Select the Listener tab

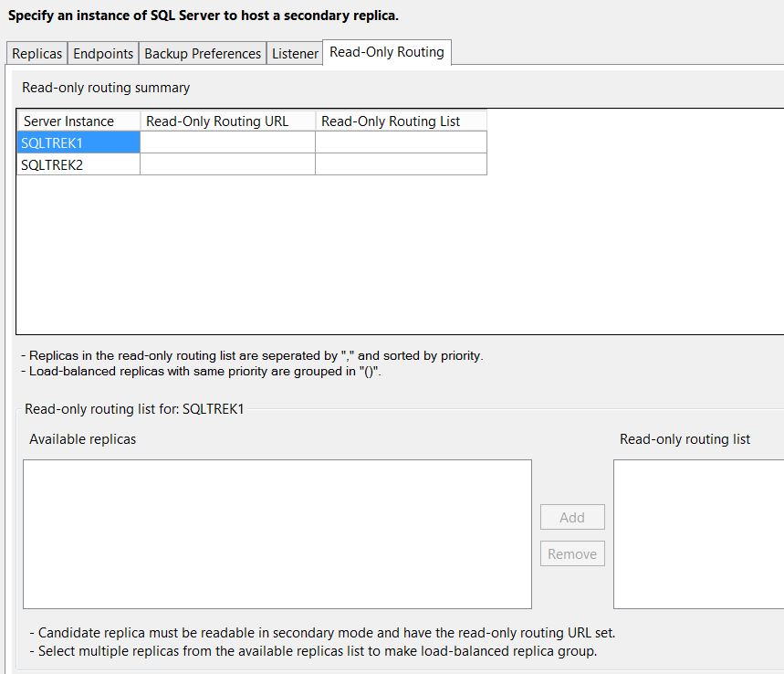(295, 54)
